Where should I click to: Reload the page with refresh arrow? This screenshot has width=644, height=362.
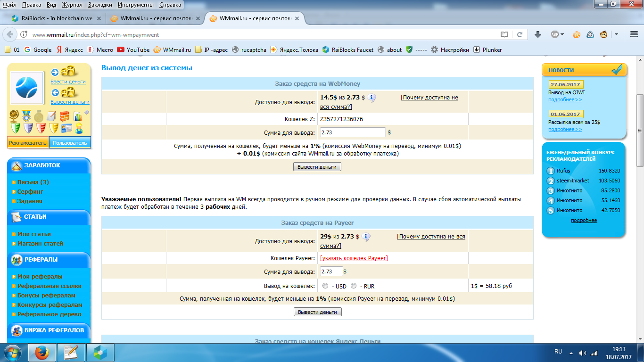(520, 34)
